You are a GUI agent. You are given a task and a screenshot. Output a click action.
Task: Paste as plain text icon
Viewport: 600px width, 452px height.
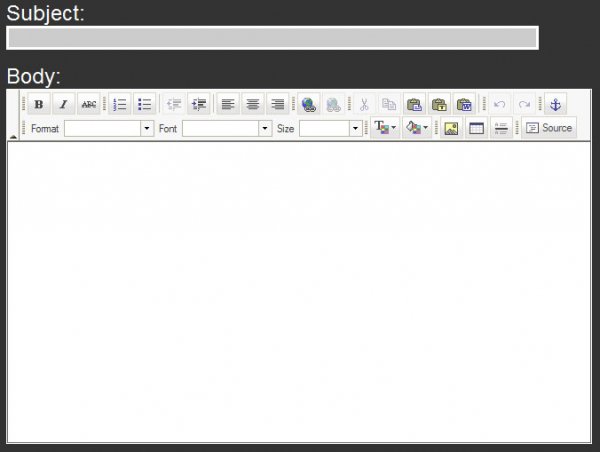pyautogui.click(x=439, y=104)
